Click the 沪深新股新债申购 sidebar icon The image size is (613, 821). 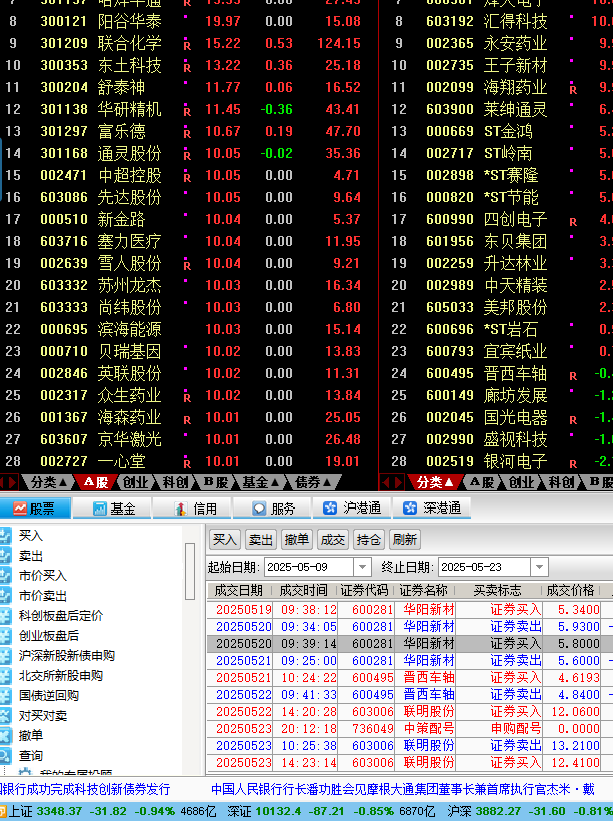(5, 655)
